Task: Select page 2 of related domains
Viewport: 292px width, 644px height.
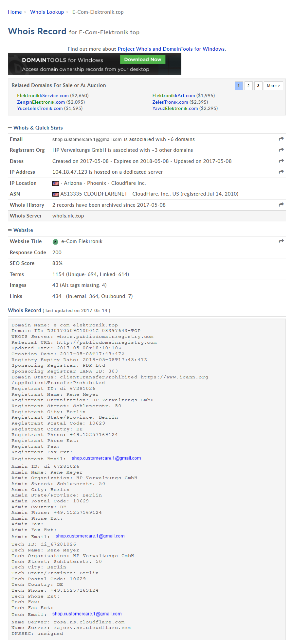Action: click(x=248, y=86)
